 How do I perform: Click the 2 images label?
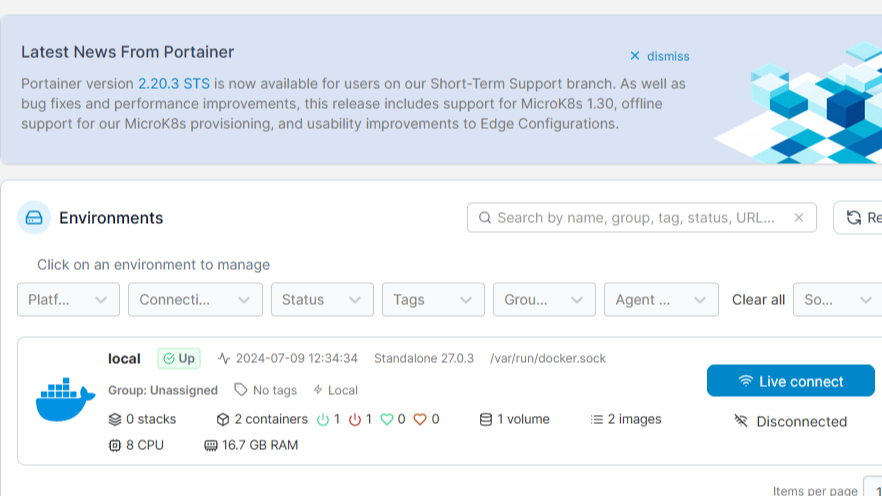point(634,420)
